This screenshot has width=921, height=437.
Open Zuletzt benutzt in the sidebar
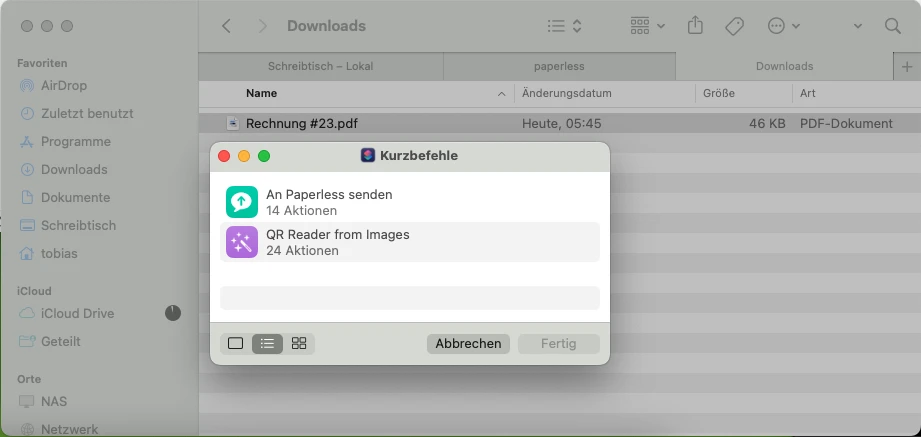(76, 113)
